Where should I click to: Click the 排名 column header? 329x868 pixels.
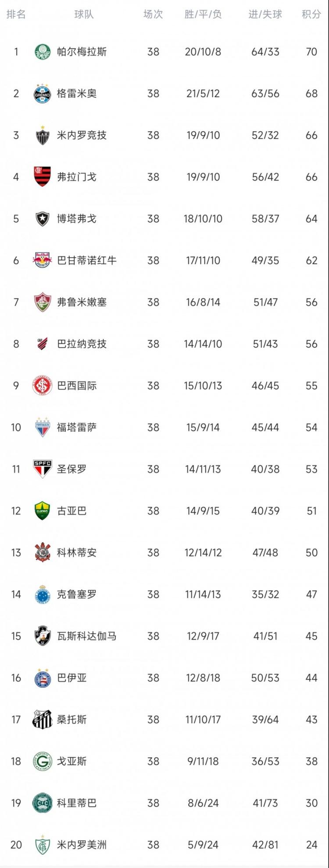(x=16, y=14)
